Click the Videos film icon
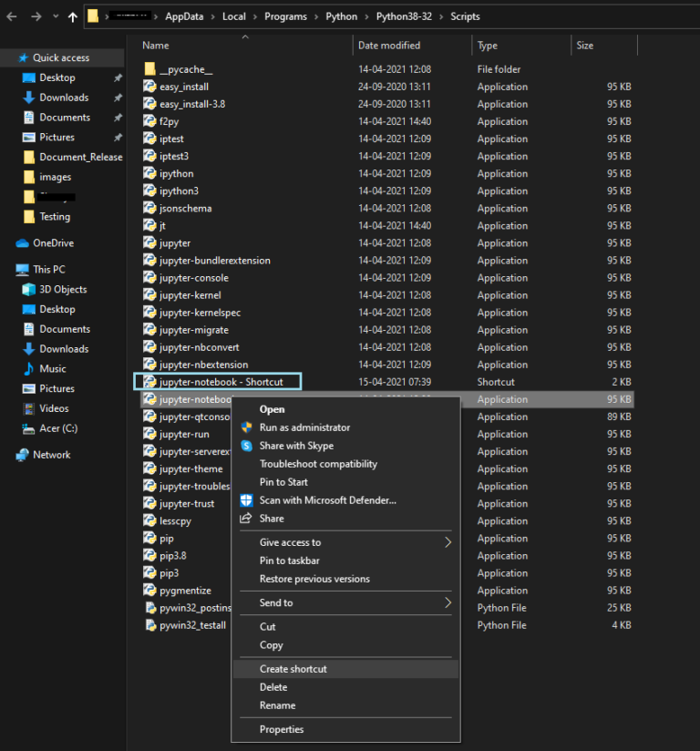 [x=29, y=408]
